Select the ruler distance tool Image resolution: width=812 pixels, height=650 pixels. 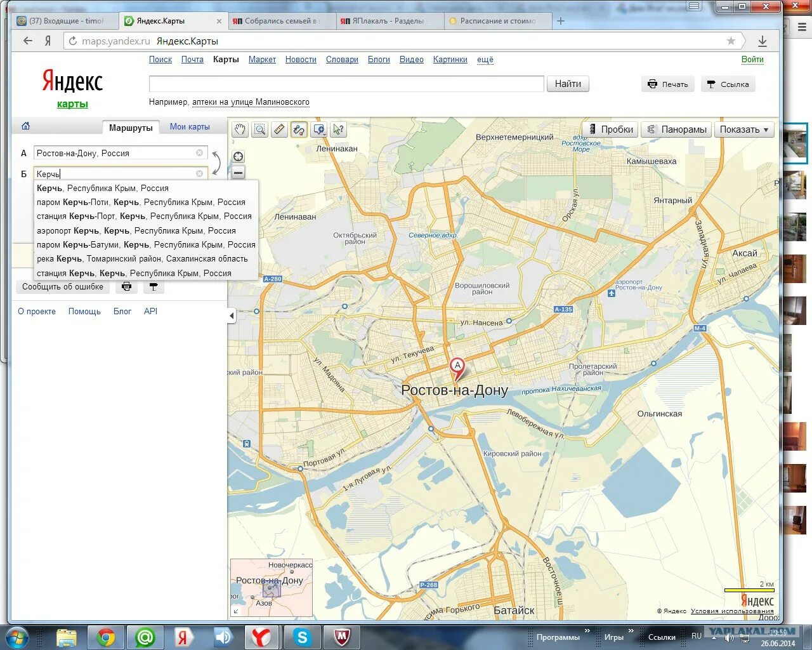click(x=279, y=129)
